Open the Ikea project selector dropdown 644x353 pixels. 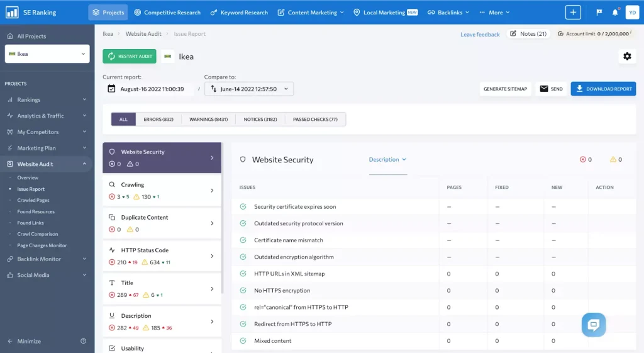pyautogui.click(x=47, y=54)
